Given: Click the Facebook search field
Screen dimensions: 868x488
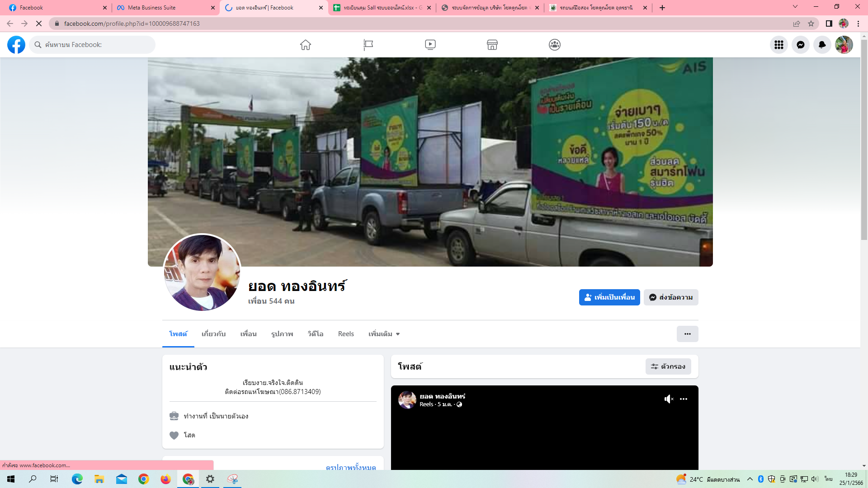Looking at the screenshot, I should coord(93,45).
